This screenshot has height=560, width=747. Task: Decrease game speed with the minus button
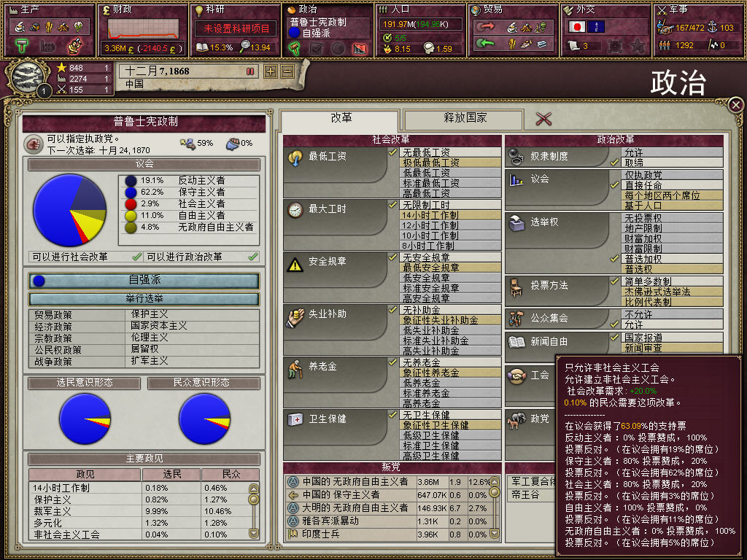pyautogui.click(x=287, y=71)
